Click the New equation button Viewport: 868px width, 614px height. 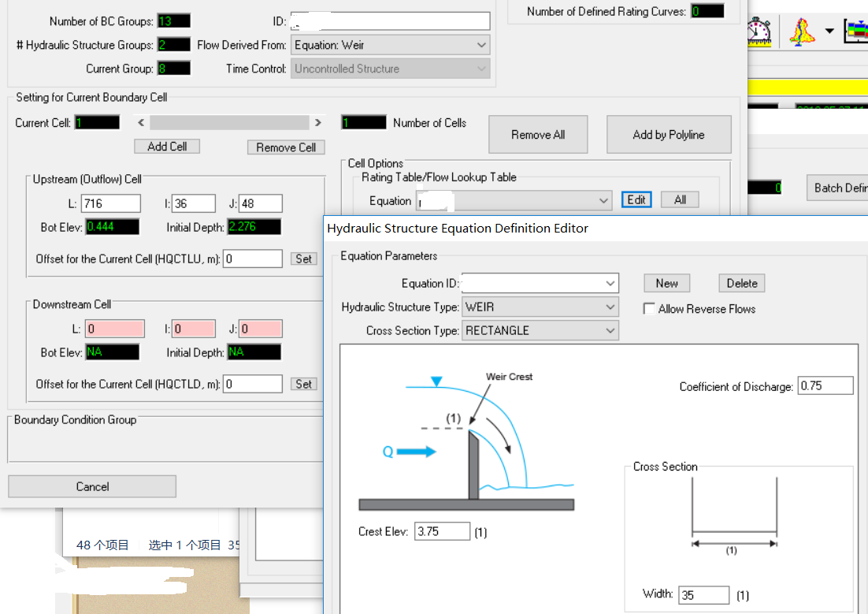pyautogui.click(x=667, y=283)
